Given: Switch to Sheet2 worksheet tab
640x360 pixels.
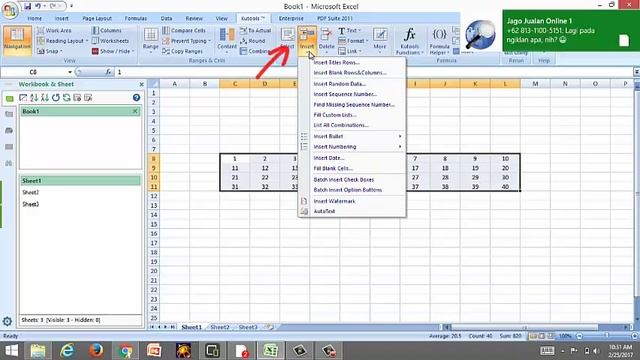Looking at the screenshot, I should [220, 327].
